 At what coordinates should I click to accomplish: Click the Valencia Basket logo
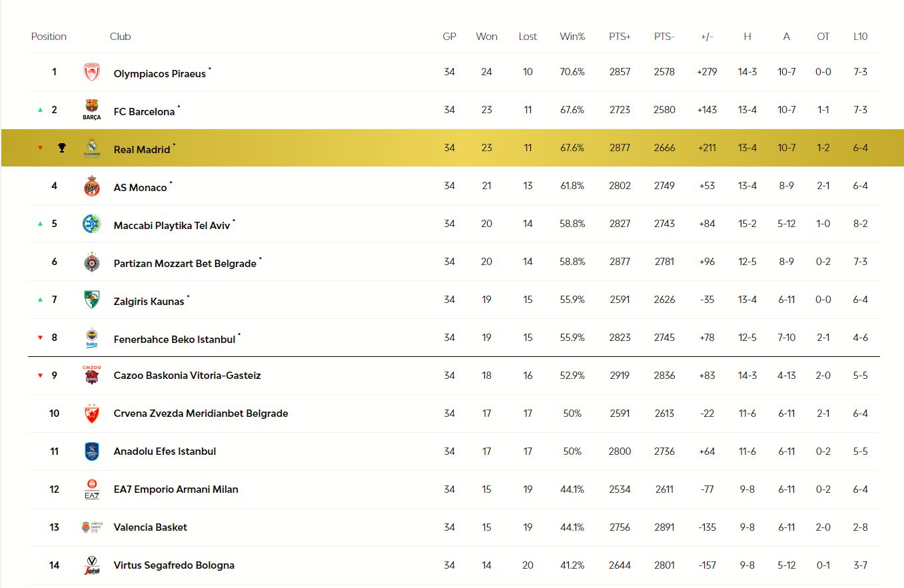tap(92, 527)
